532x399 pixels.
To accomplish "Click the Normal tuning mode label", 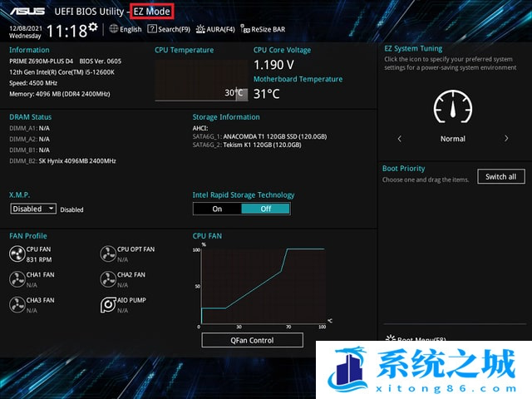I will pos(452,139).
